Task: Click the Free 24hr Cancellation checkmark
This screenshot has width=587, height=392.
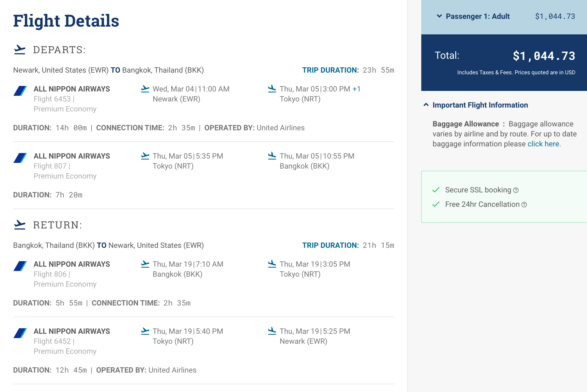Action: pyautogui.click(x=436, y=204)
